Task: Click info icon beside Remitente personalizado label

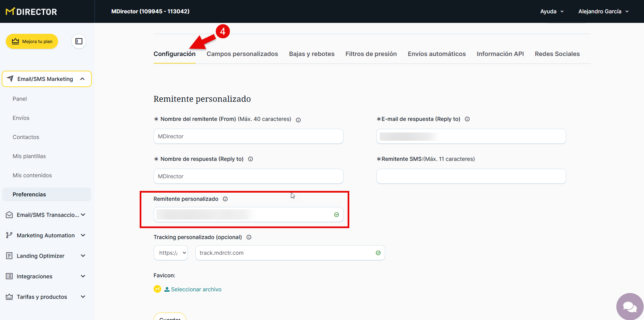Action: click(225, 199)
